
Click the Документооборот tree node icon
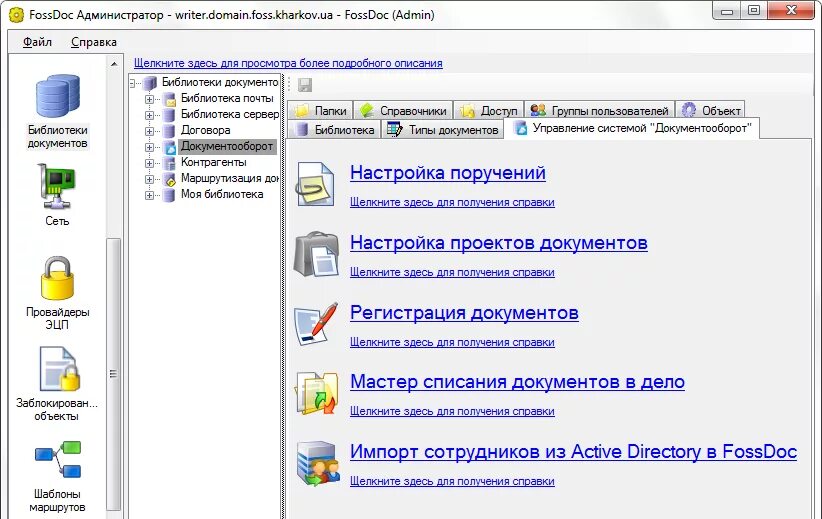tap(169, 147)
